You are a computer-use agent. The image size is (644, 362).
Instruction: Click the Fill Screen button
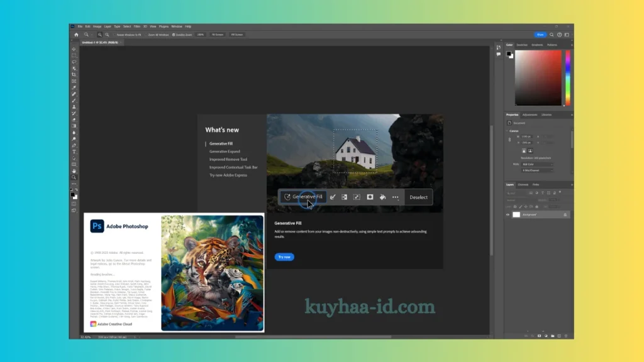[237, 35]
